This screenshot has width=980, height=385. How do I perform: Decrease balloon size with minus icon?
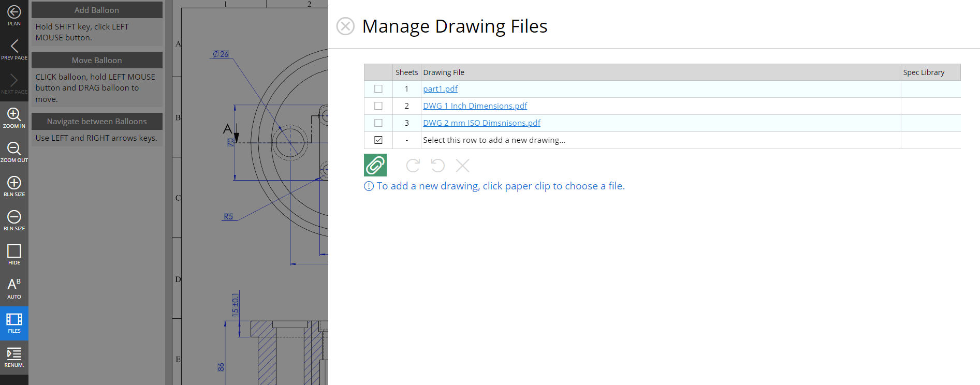tap(14, 220)
